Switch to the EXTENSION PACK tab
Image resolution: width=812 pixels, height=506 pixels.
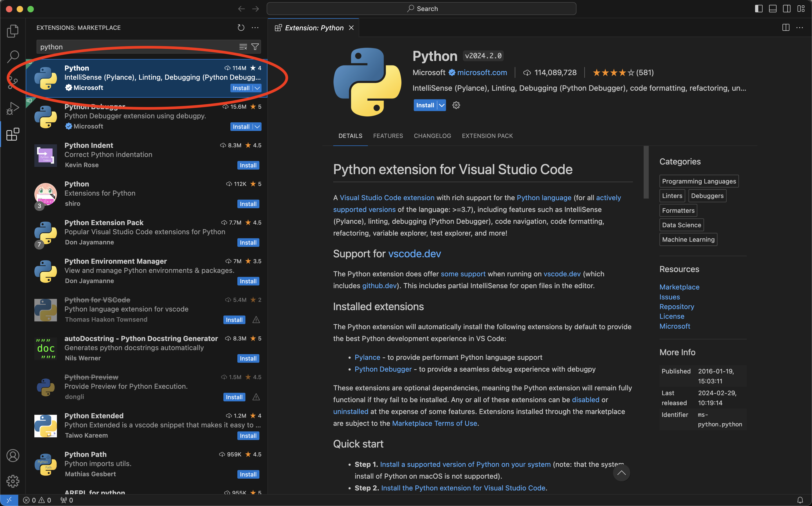(x=487, y=136)
